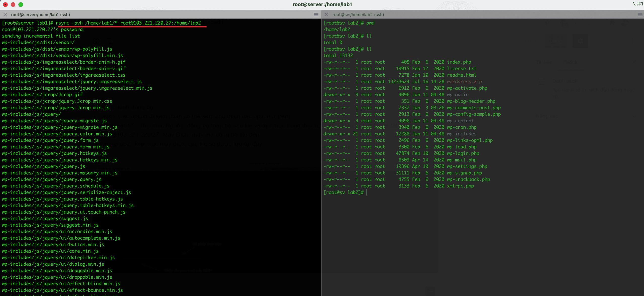Click the yellow window minimize button
This screenshot has width=644, height=296.
point(13,5)
